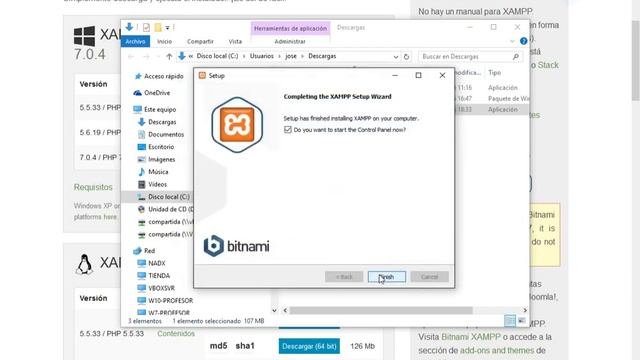The height and width of the screenshot is (360, 640).
Task: Open the Inicio ribbon tab
Action: pyautogui.click(x=164, y=41)
